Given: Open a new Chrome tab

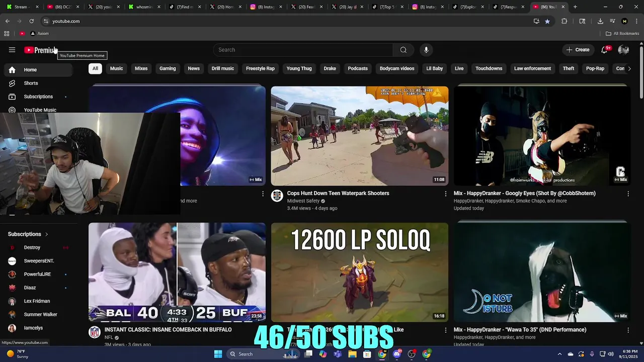Looking at the screenshot, I should [575, 7].
